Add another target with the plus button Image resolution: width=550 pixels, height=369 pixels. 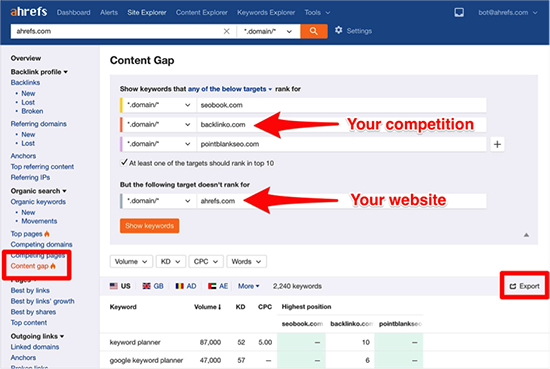pyautogui.click(x=497, y=144)
